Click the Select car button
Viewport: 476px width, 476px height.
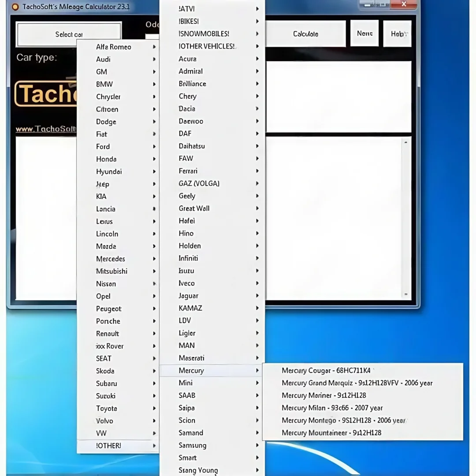coord(69,34)
